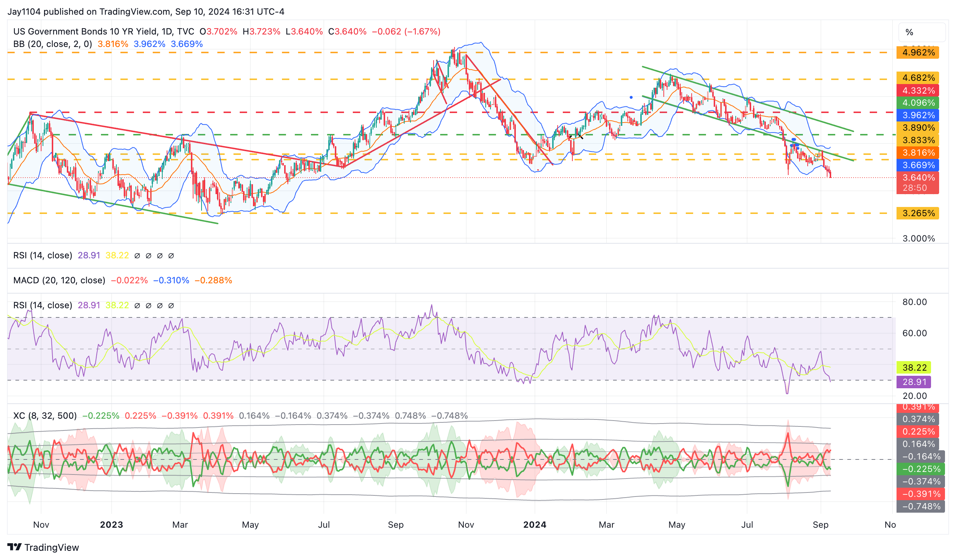Click the change −0.062 (−1.67%) text
Image resolution: width=956 pixels, height=560 pixels.
tap(406, 32)
